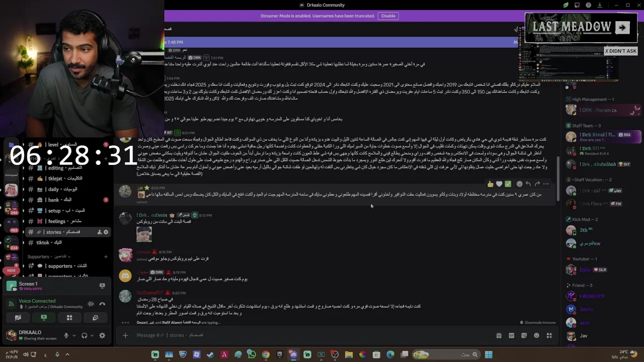Open the Discord inbox icon in title bar
This screenshot has width=644, height=362.
pyautogui.click(x=577, y=5)
